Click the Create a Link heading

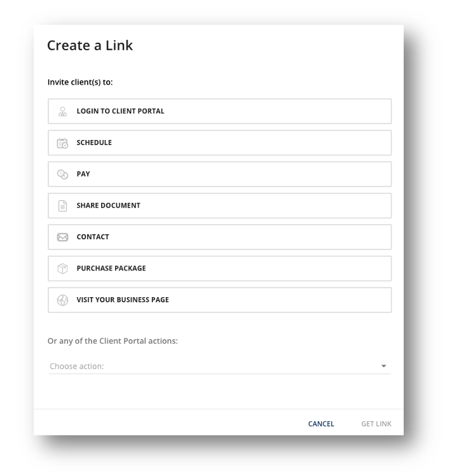90,46
